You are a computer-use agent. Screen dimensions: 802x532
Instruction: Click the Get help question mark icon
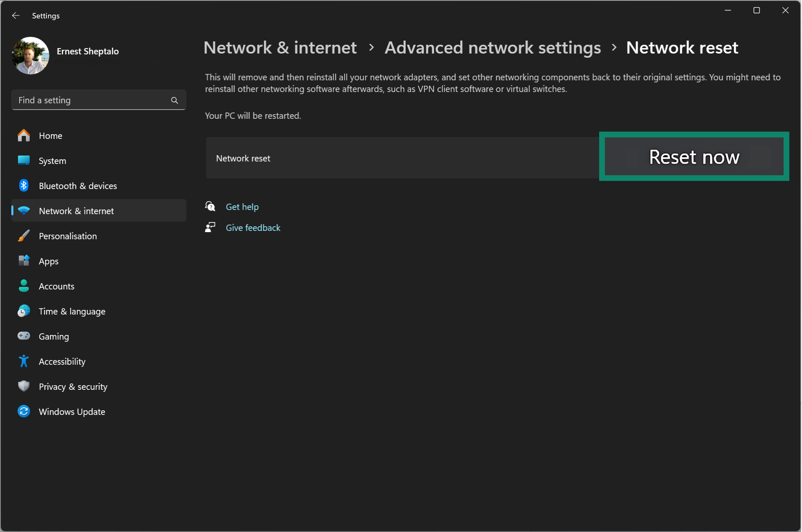210,206
